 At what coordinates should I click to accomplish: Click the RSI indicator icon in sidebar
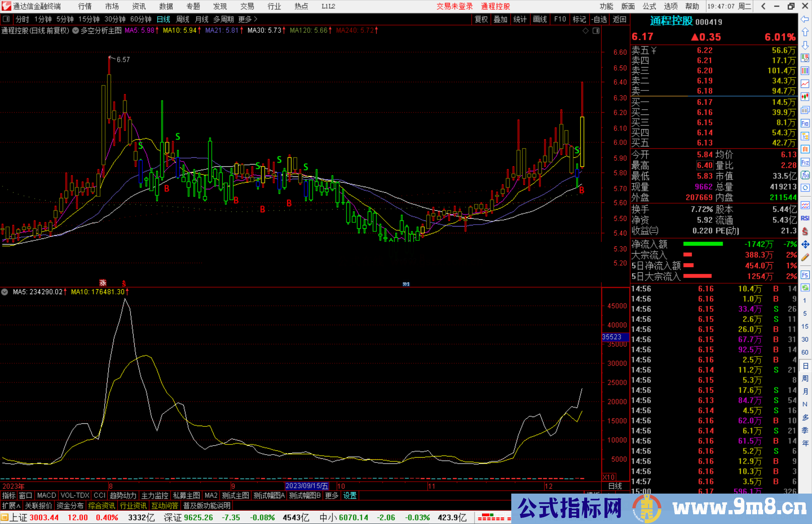pyautogui.click(x=805, y=218)
